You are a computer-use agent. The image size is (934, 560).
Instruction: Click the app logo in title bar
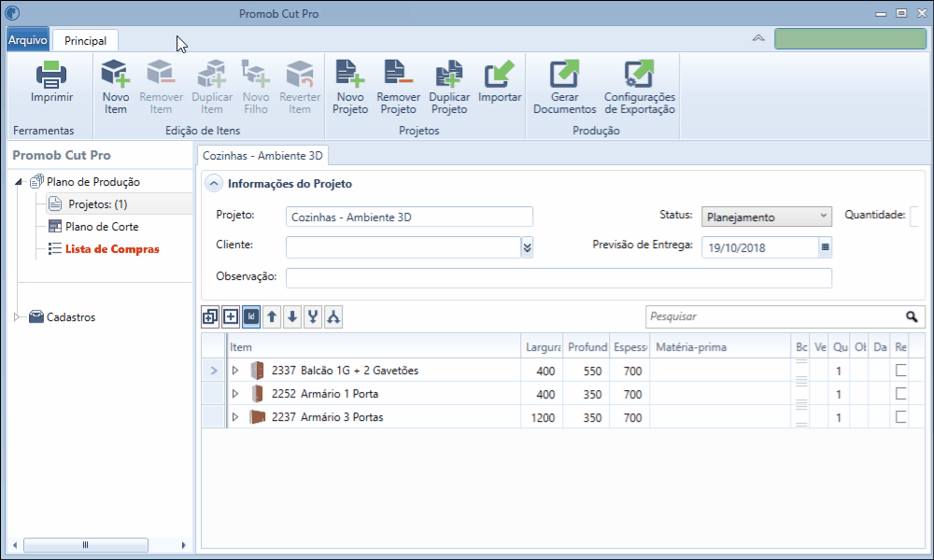(12, 12)
